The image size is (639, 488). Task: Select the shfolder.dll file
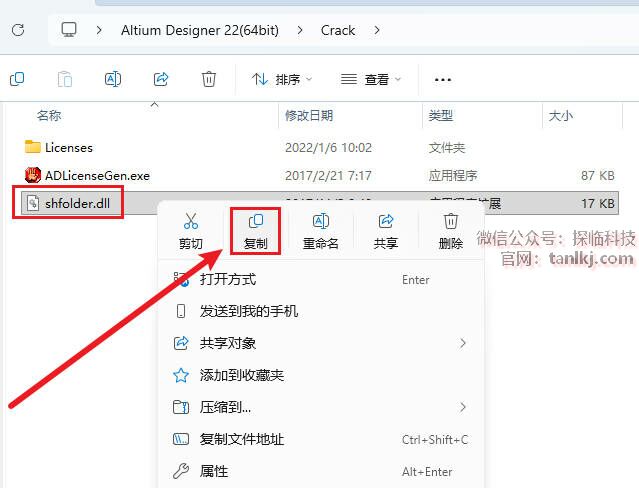(77, 203)
